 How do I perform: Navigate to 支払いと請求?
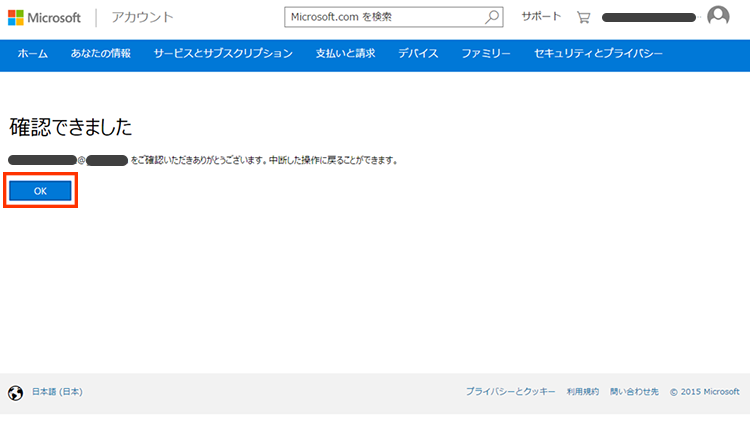click(x=345, y=53)
